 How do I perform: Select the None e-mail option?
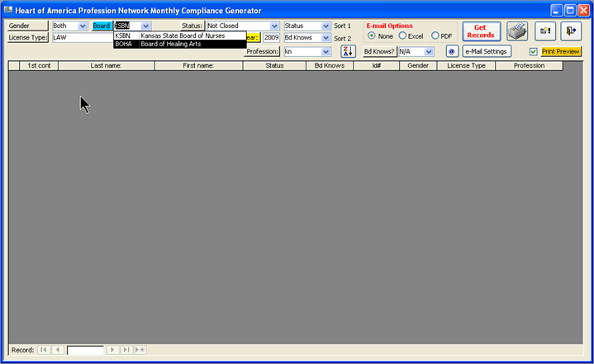tap(372, 36)
